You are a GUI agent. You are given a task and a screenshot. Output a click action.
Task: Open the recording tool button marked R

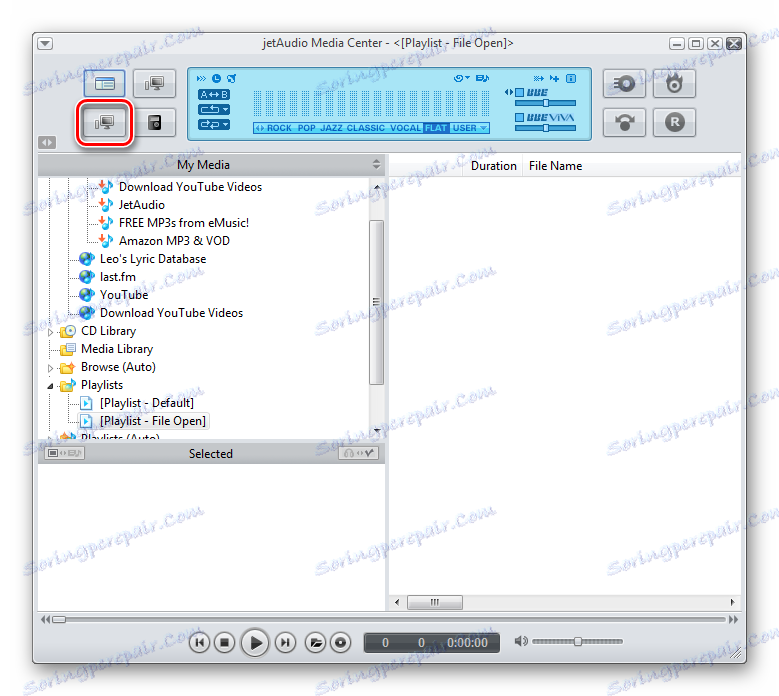point(674,122)
